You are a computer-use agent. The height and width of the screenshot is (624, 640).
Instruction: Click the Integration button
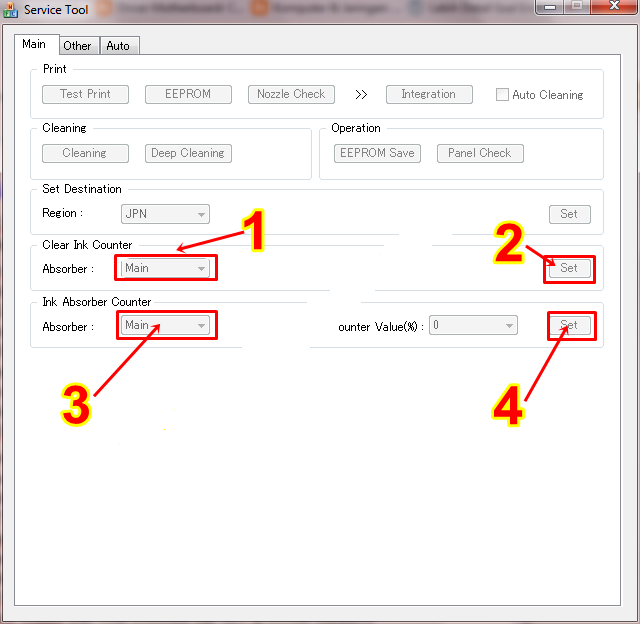click(429, 94)
